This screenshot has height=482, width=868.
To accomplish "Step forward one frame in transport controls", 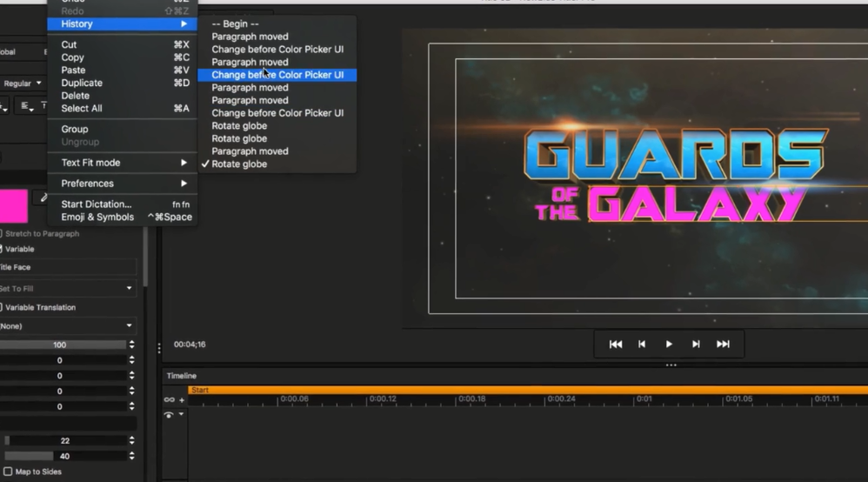I will click(x=696, y=345).
